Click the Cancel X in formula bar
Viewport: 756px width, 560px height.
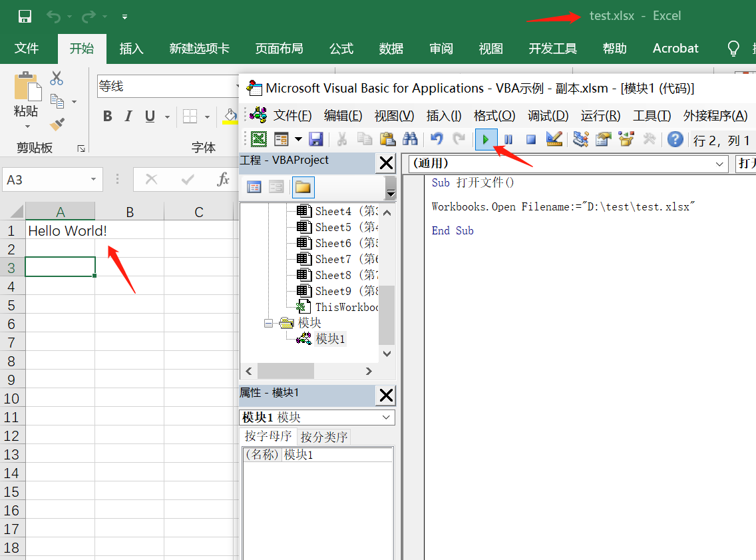(x=151, y=179)
